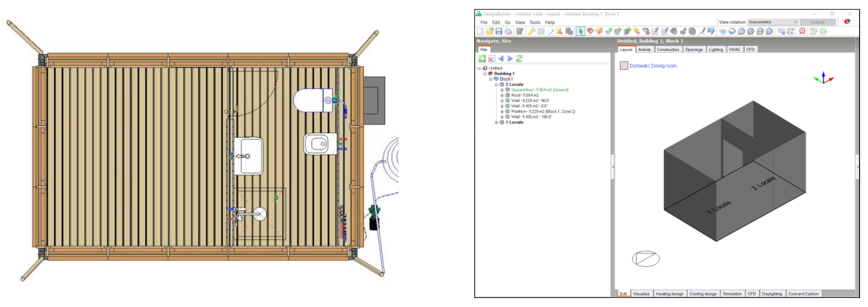Click the green refresh navigator icon

519,59
